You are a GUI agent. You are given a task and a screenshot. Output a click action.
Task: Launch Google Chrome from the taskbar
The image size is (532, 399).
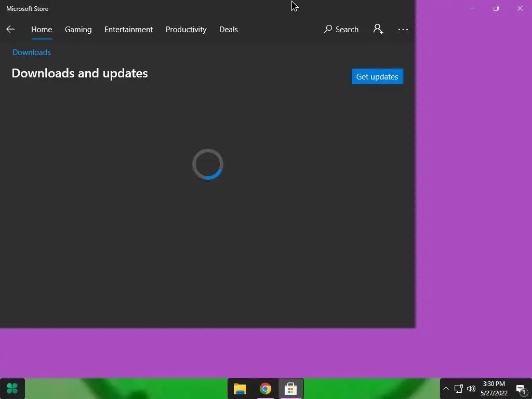265,389
